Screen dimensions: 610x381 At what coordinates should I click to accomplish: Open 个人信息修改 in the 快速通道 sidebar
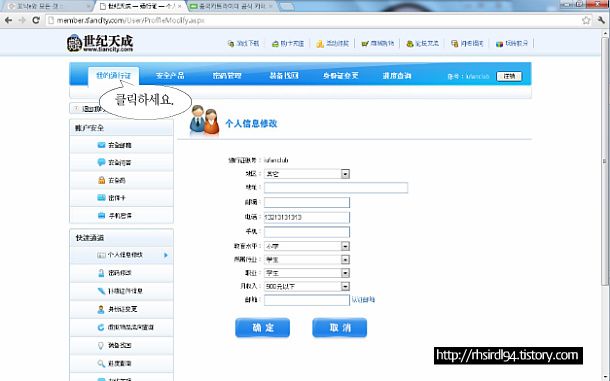coord(121,255)
